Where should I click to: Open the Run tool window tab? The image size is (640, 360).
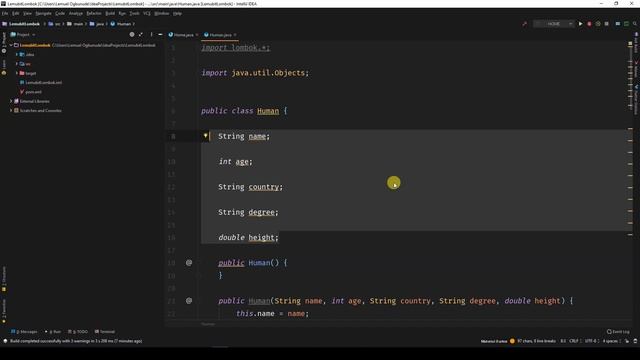pos(53,331)
